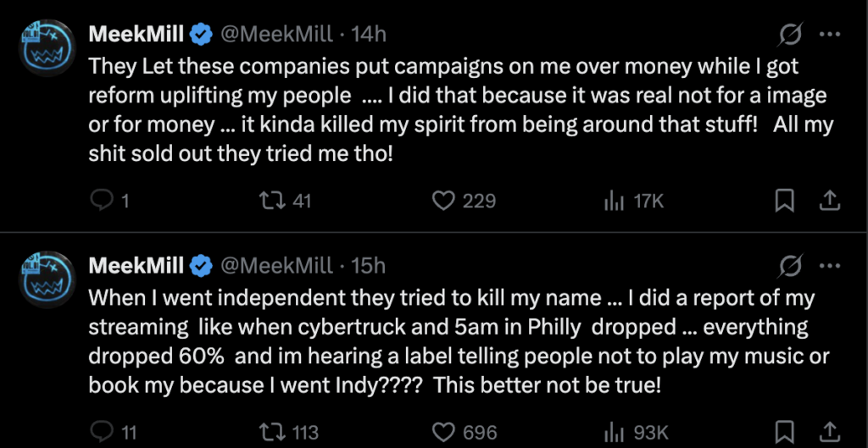Retweet the tweet about companies' campaigns

click(270, 201)
